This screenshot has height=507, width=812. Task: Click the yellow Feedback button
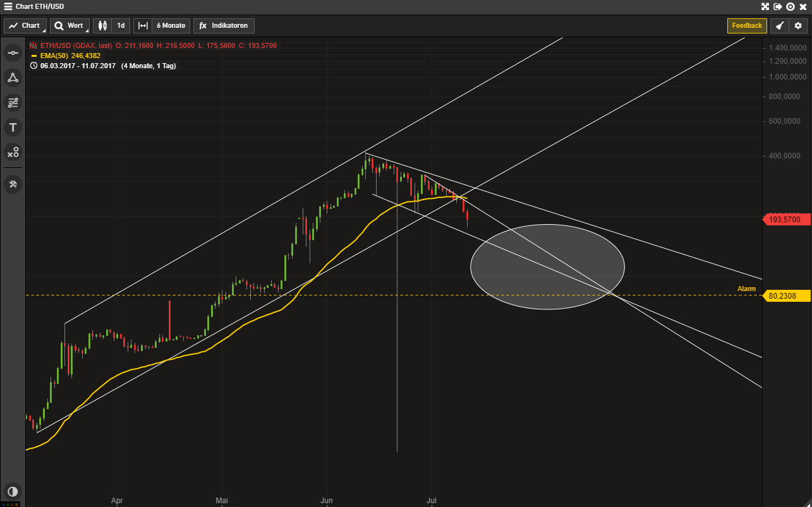tap(747, 26)
